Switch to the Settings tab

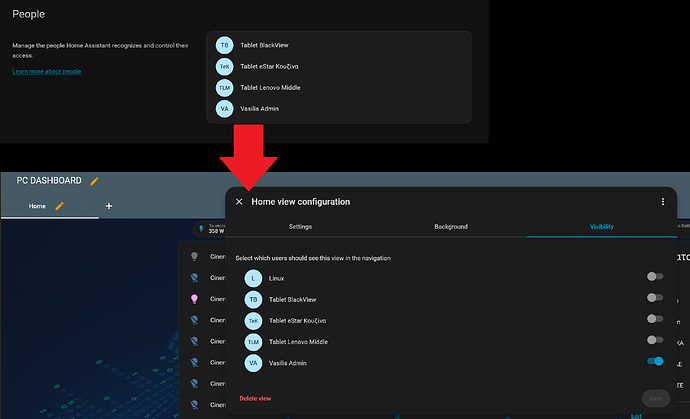tap(300, 227)
